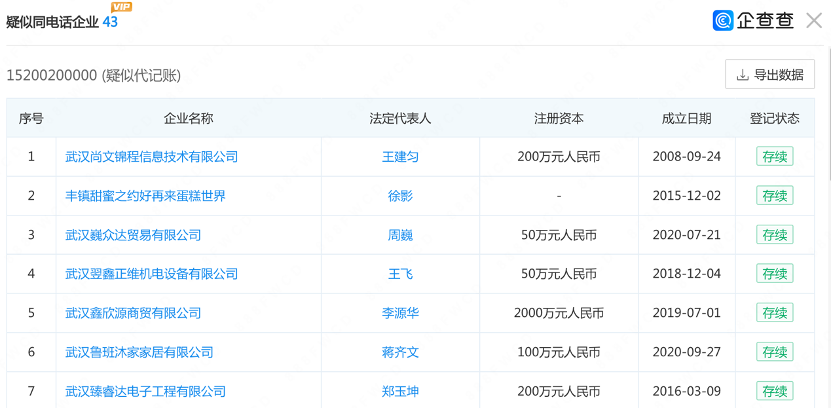
Task: Open 武汉鑫欣源商贸有限公司 company link
Action: pos(133,313)
